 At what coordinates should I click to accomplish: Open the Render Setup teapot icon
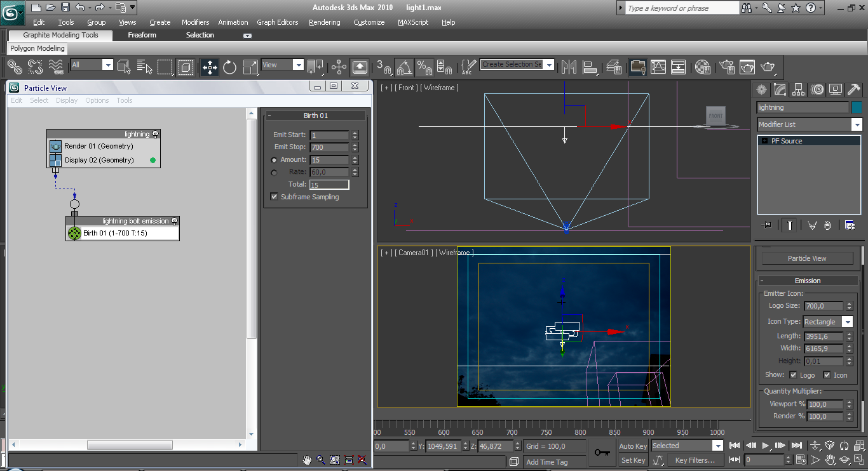click(727, 67)
